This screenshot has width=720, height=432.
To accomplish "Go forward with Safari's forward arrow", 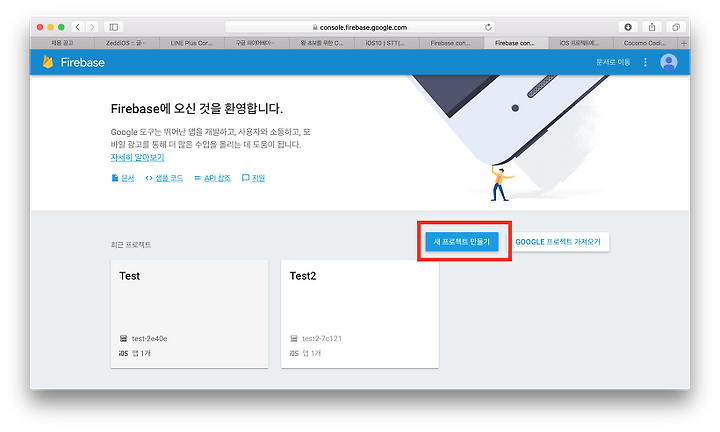I will pyautogui.click(x=92, y=27).
